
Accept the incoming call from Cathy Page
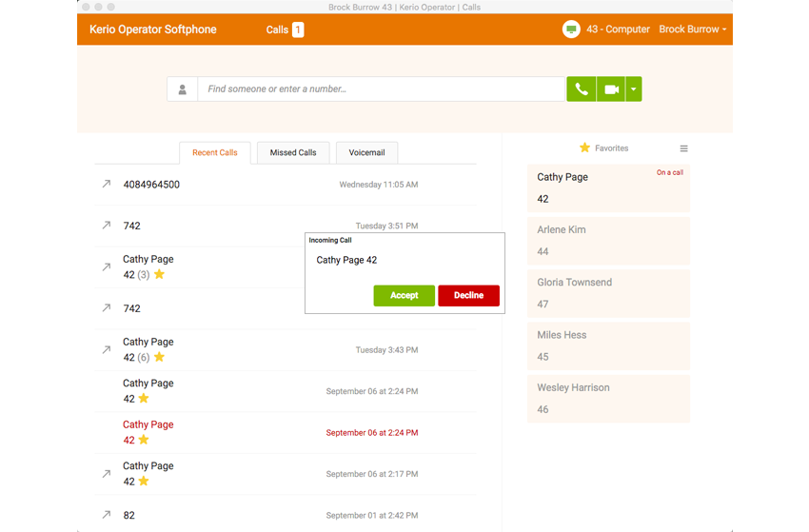404,296
